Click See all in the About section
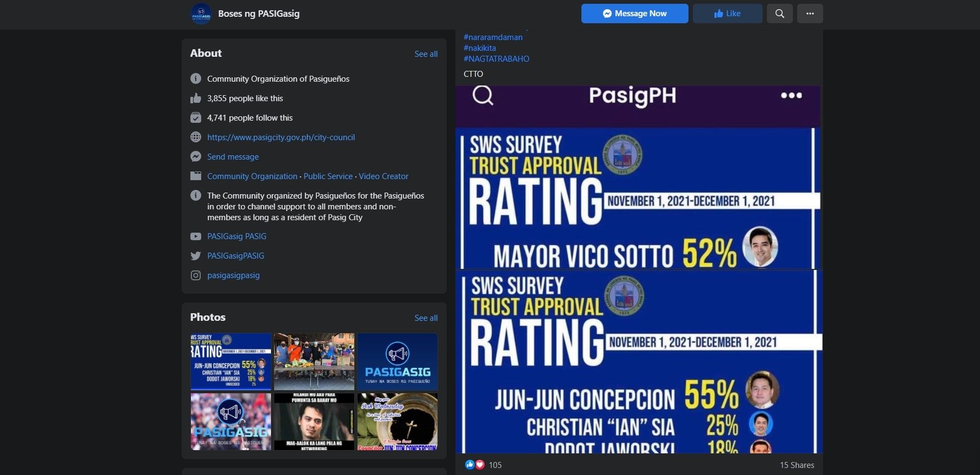Image resolution: width=980 pixels, height=475 pixels. pyautogui.click(x=426, y=54)
